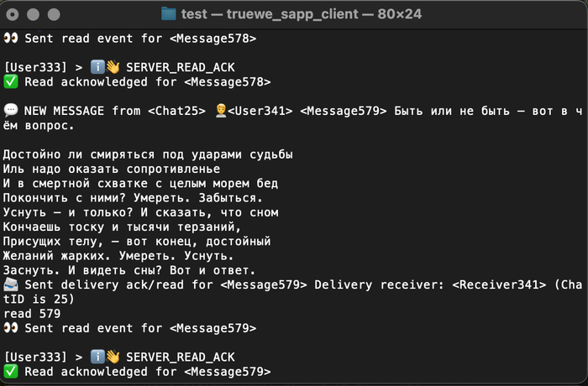Image resolution: width=588 pixels, height=386 pixels.
Task: Click the envelope icon before Sent delivery ack
Action: pos(11,284)
